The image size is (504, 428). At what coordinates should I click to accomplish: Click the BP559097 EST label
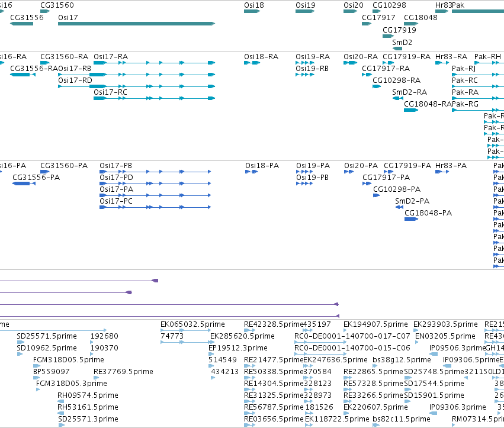coord(52,372)
